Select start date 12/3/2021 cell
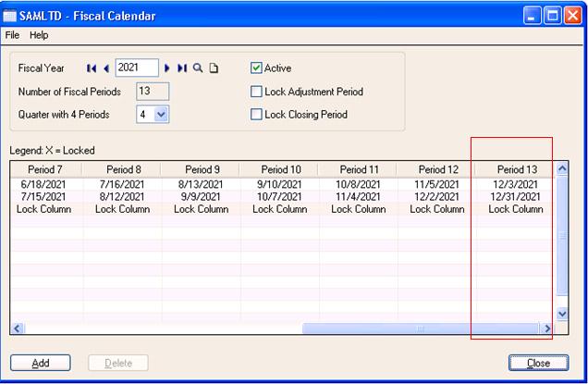This screenshot has width=588, height=384. point(515,184)
